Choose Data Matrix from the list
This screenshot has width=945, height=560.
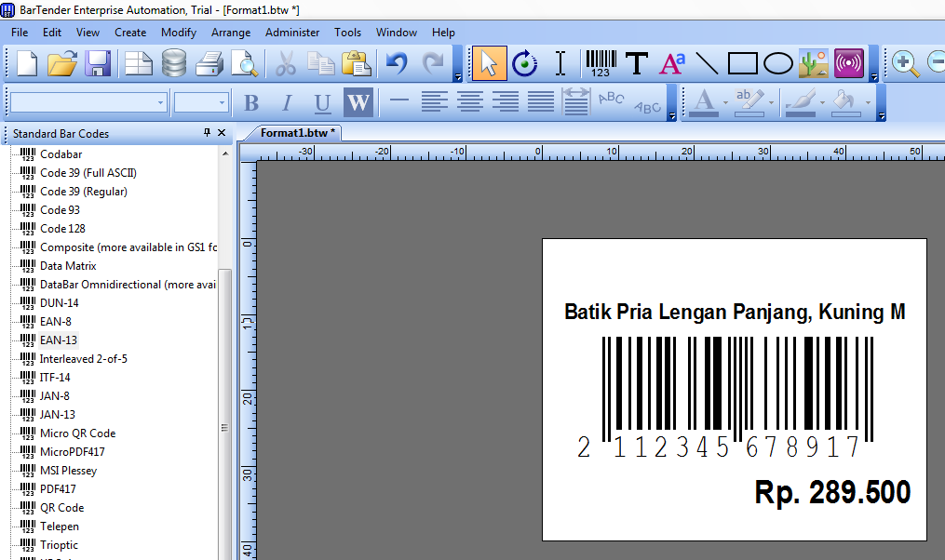[x=68, y=266]
